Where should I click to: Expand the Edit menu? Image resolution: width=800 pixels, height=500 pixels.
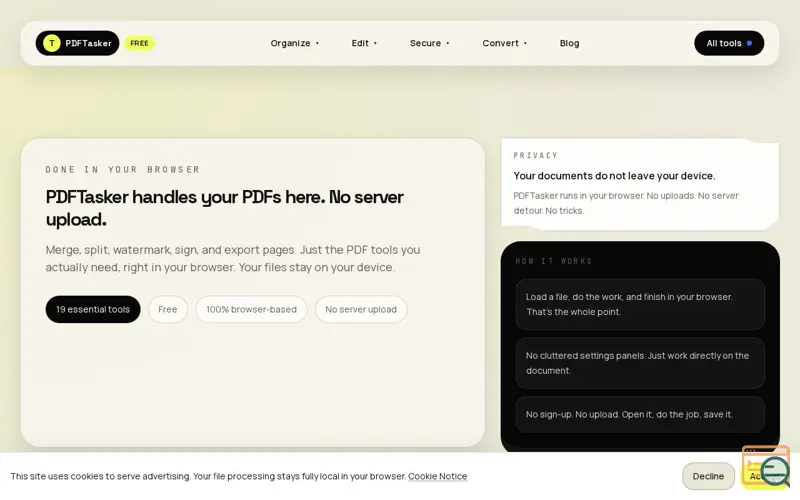click(364, 43)
